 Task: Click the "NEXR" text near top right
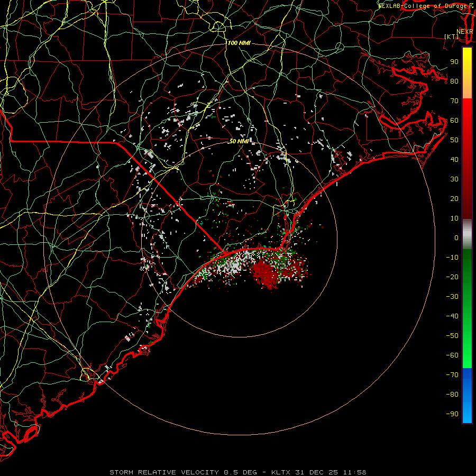pyautogui.click(x=464, y=32)
